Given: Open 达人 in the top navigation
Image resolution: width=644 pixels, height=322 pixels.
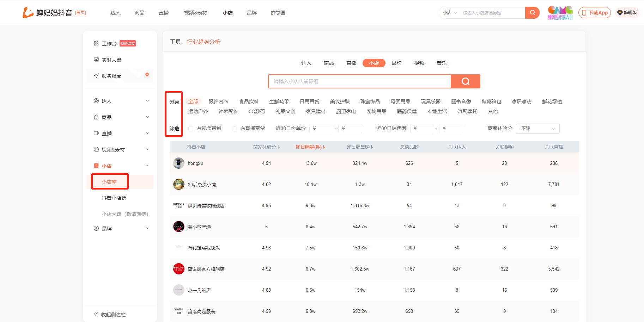Looking at the screenshot, I should 116,13.
